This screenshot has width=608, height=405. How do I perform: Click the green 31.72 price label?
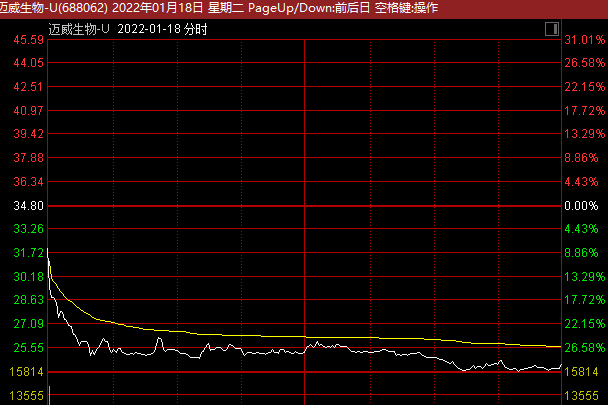[x=29, y=253]
